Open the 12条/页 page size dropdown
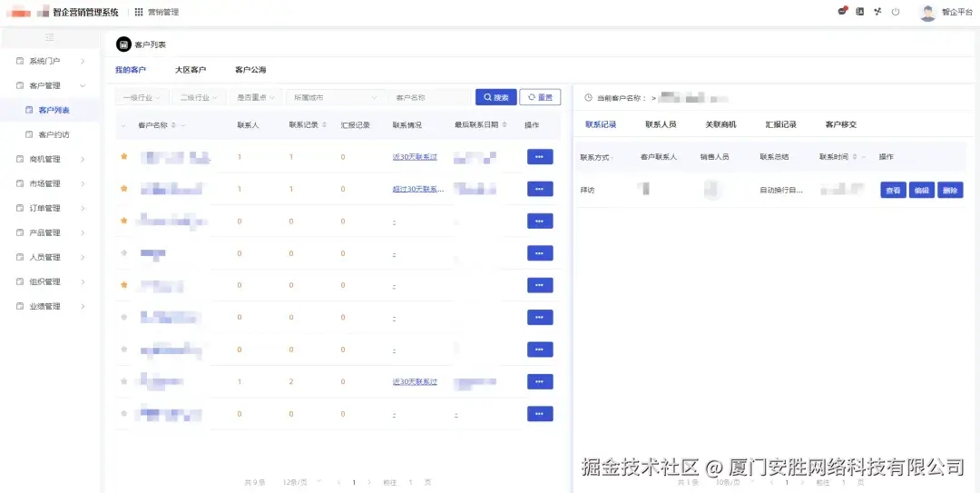980x493 pixels. tap(301, 482)
